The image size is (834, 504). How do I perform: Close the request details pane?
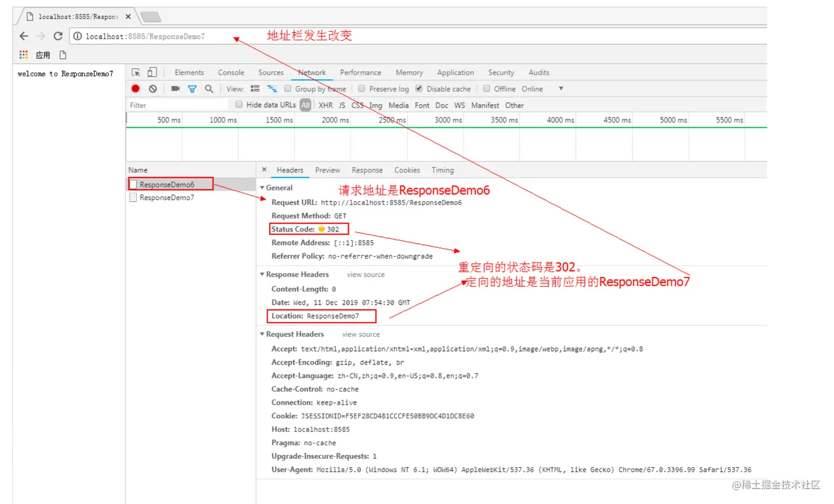click(264, 170)
